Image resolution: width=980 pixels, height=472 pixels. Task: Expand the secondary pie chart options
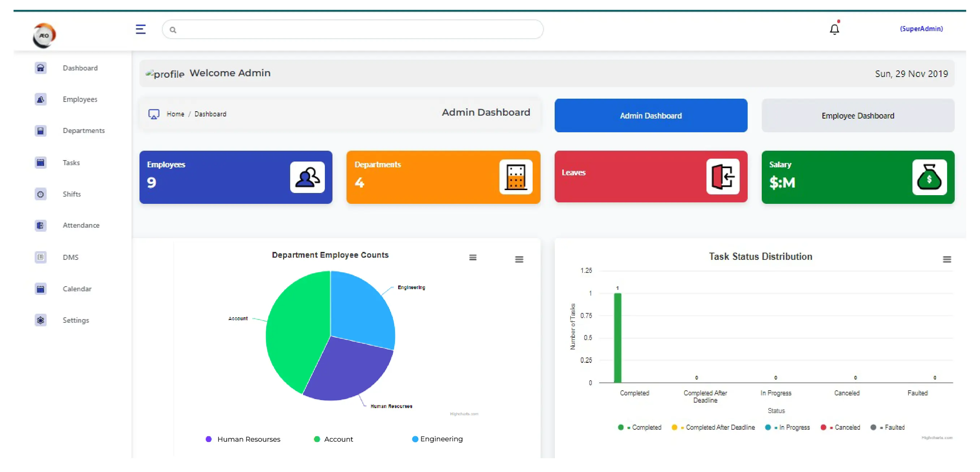coord(519,260)
